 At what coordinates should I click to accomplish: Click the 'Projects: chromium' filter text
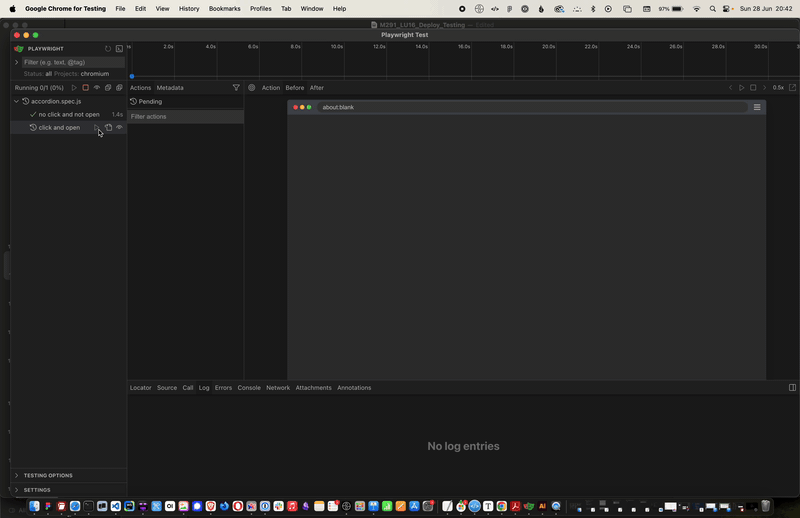point(82,74)
